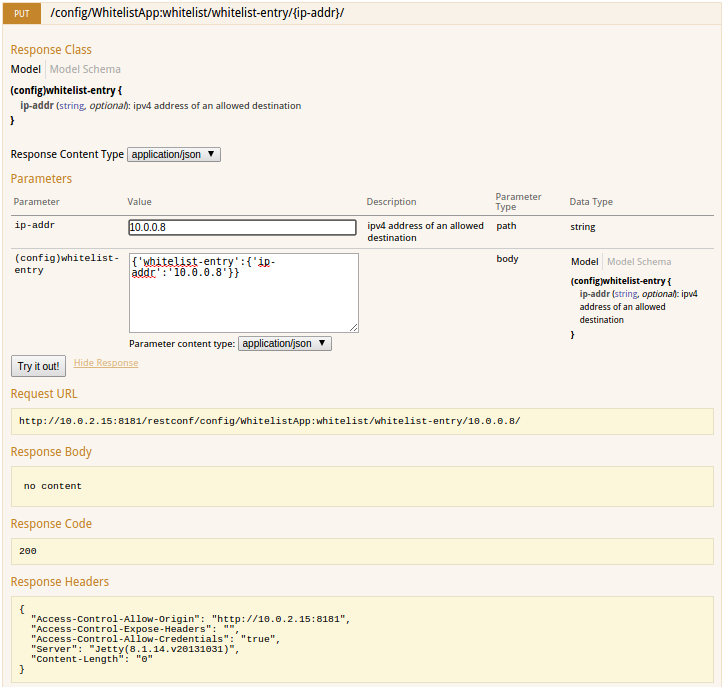Click the Response Code heading
This screenshot has width=726, height=687.
click(51, 524)
